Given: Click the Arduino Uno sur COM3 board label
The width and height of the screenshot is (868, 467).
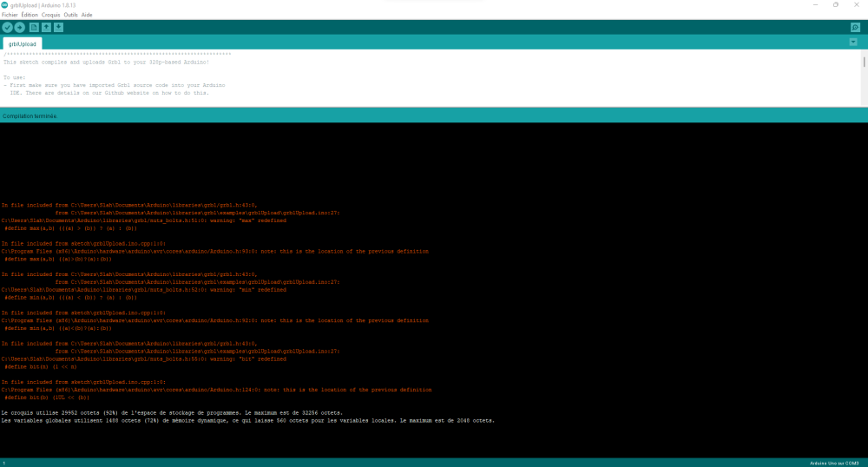Looking at the screenshot, I should [834, 464].
